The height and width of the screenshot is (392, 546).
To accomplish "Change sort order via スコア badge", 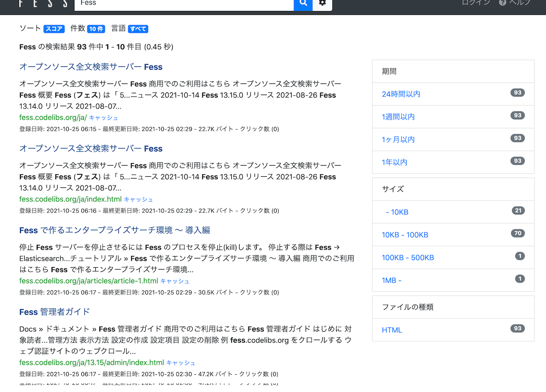I will [54, 29].
